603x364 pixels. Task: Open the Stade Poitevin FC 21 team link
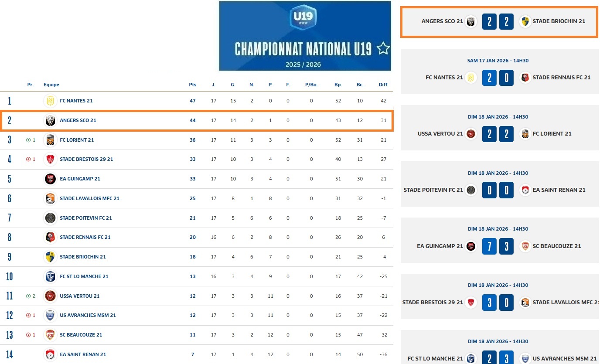click(85, 218)
